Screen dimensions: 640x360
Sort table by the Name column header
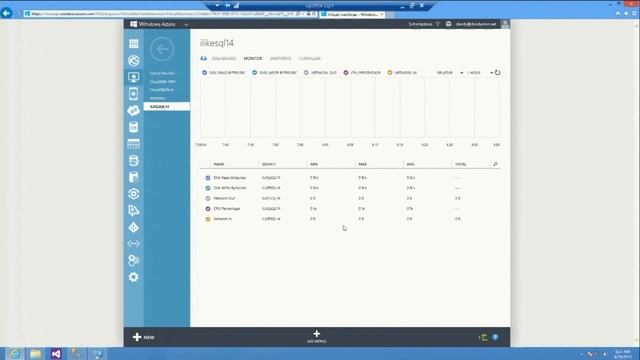click(219, 164)
